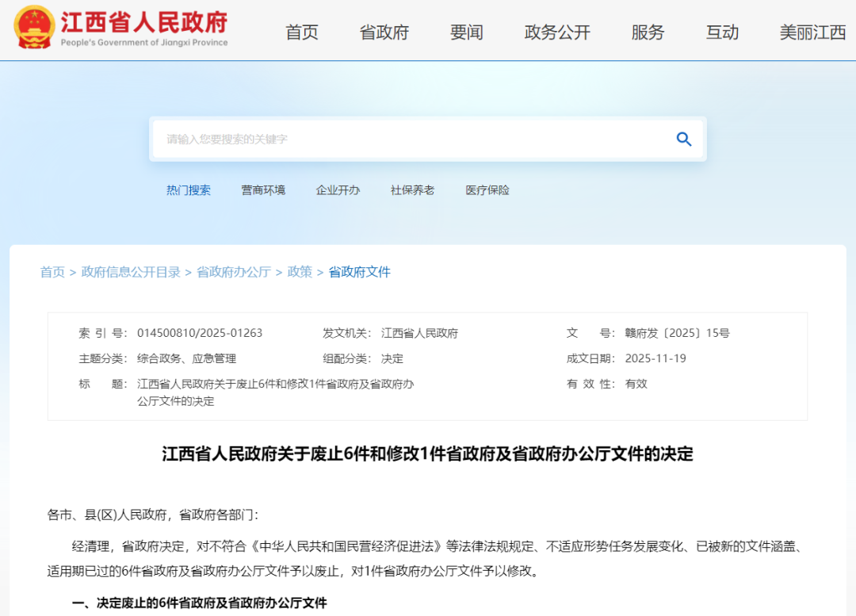Screen dimensions: 856x616
Task: Open the 服务 navigation item
Action: coord(648,33)
